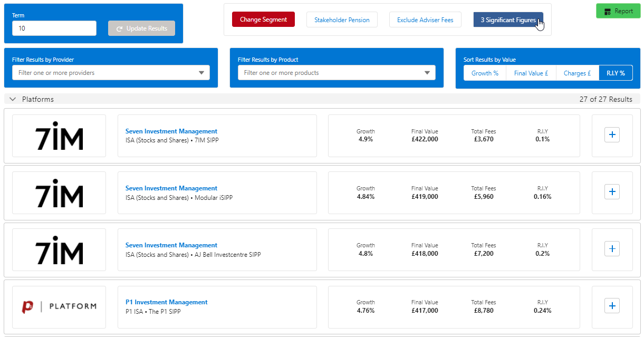Click the £5,960 total fees value

pos(484,196)
